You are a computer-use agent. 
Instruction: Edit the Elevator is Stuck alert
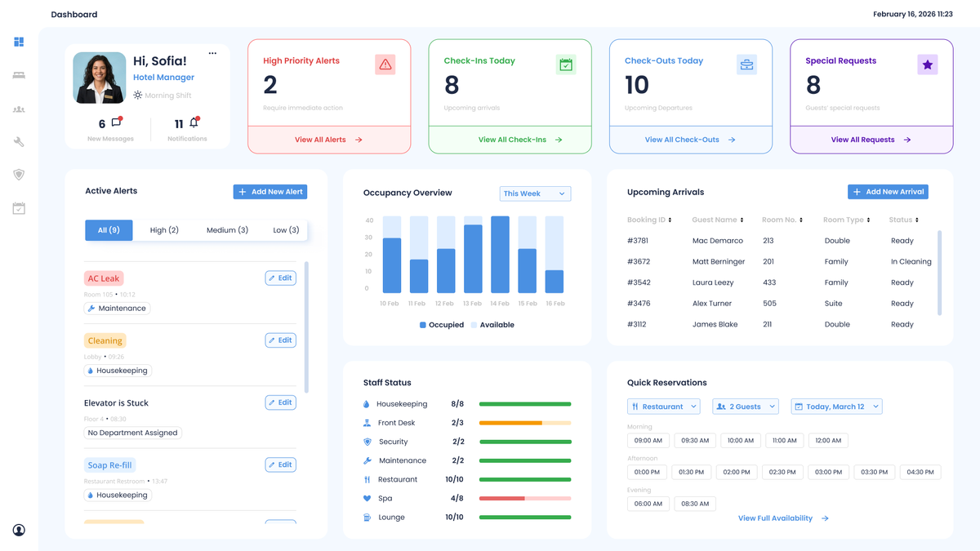pyautogui.click(x=280, y=402)
